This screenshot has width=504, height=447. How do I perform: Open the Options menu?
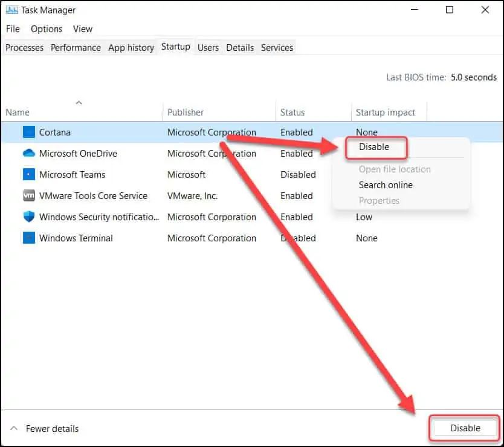(x=47, y=29)
